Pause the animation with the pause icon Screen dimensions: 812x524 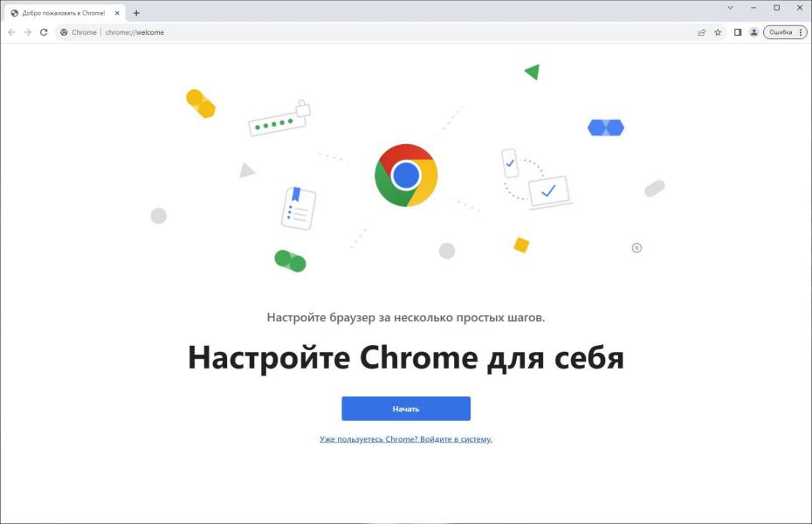point(637,248)
